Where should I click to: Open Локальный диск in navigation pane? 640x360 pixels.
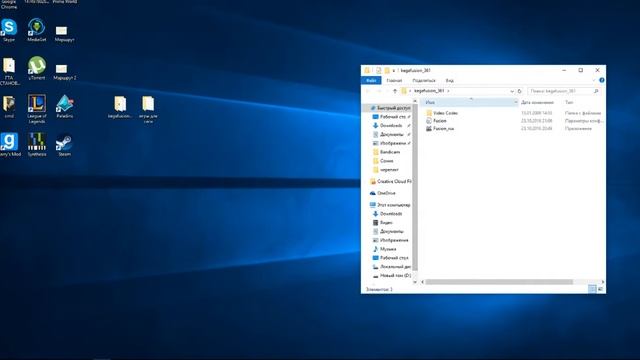click(x=391, y=267)
